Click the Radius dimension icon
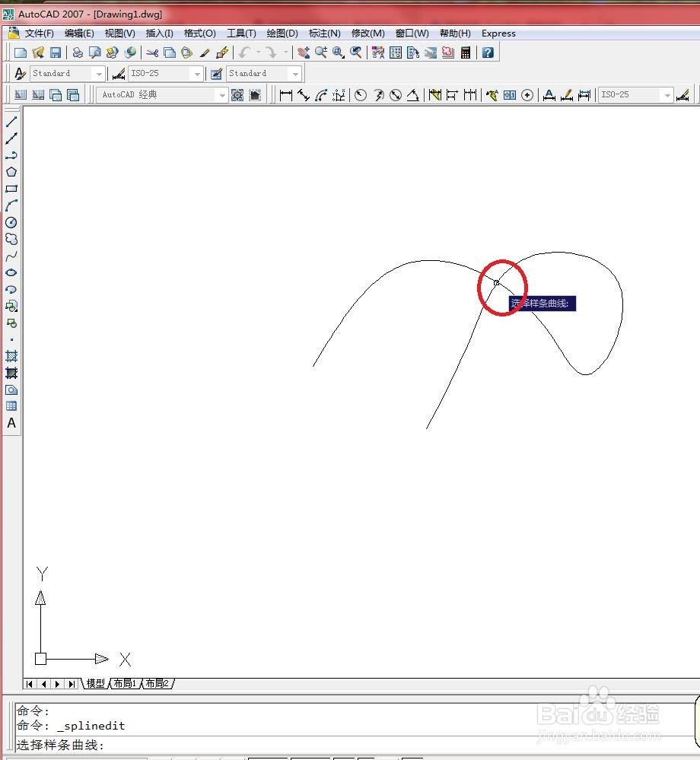The width and height of the screenshot is (700, 760). pos(360,95)
